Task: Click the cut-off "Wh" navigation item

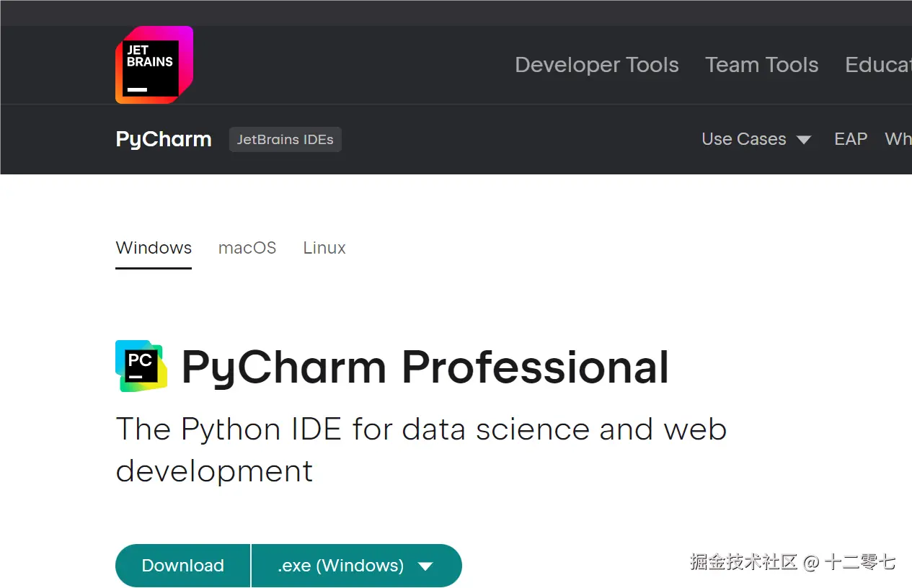Action: coord(898,139)
